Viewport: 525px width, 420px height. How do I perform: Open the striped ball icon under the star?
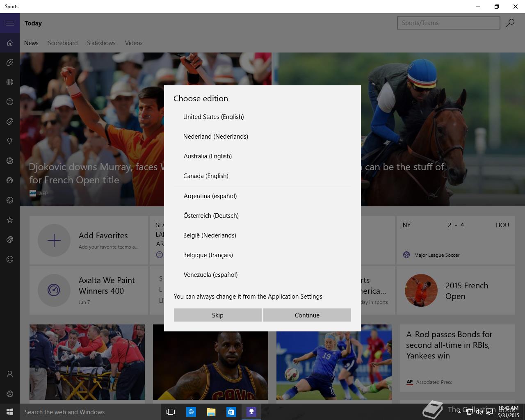point(10,240)
